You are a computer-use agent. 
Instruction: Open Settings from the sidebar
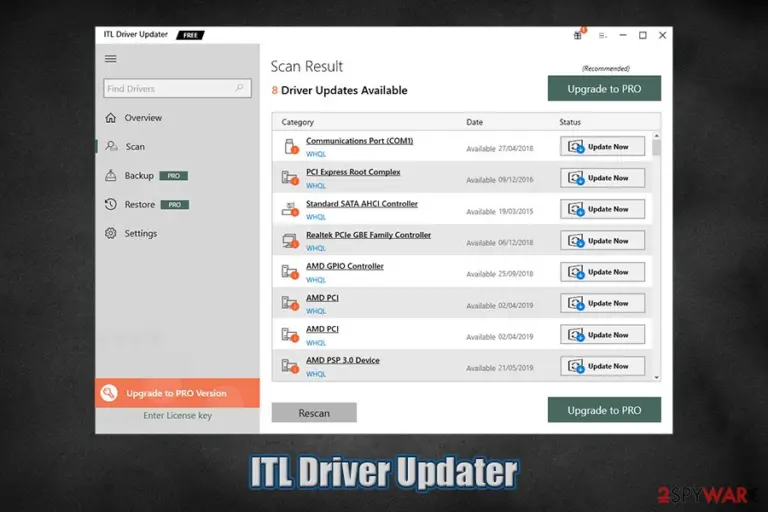[x=140, y=233]
